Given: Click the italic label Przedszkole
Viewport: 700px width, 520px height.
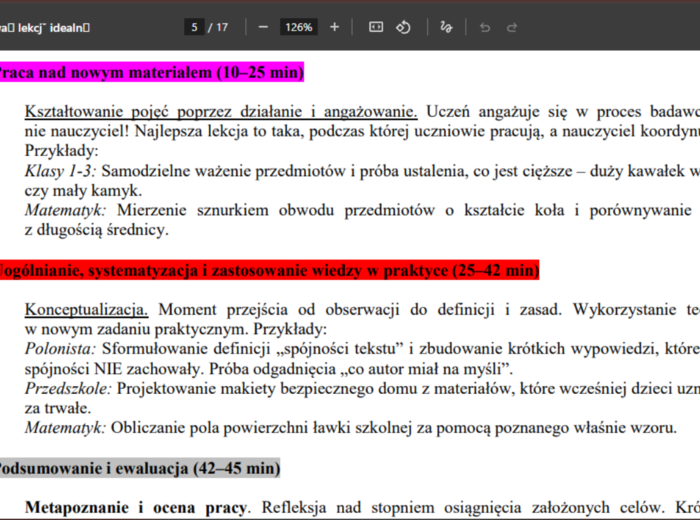Looking at the screenshot, I should tap(68, 388).
